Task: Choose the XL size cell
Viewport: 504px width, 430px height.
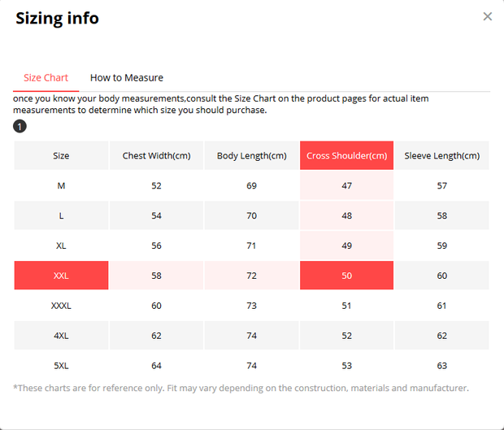Action: (61, 245)
